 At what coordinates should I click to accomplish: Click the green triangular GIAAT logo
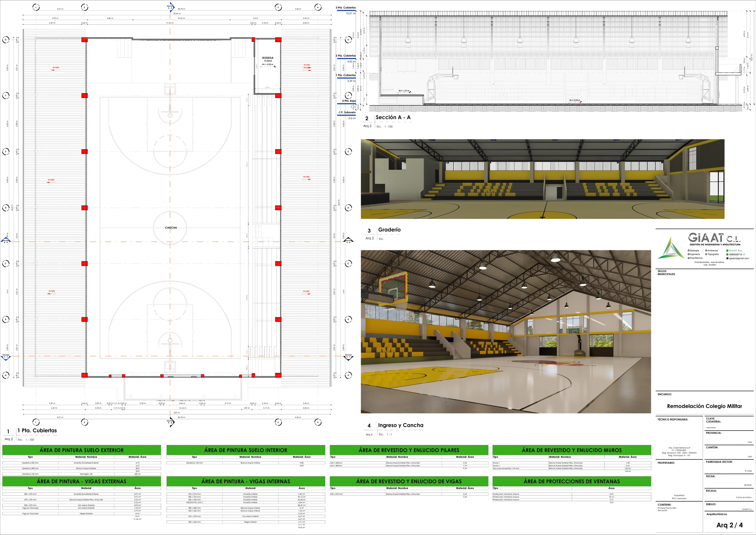click(671, 248)
